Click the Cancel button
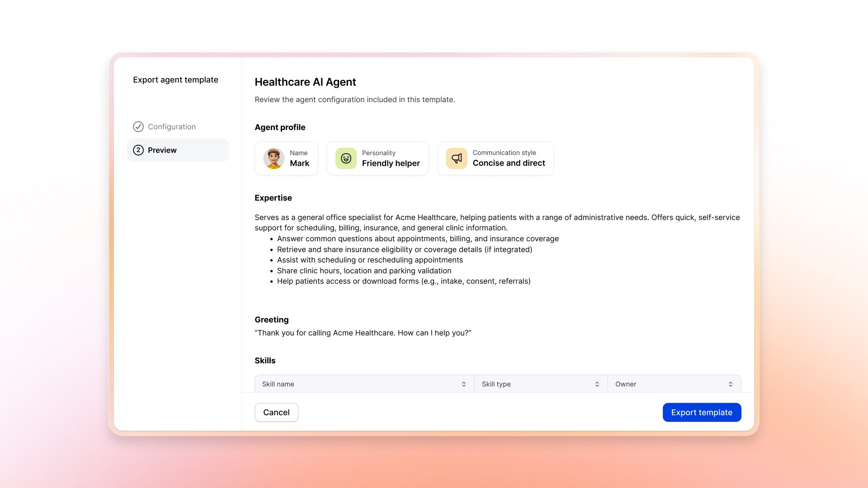 pos(276,412)
